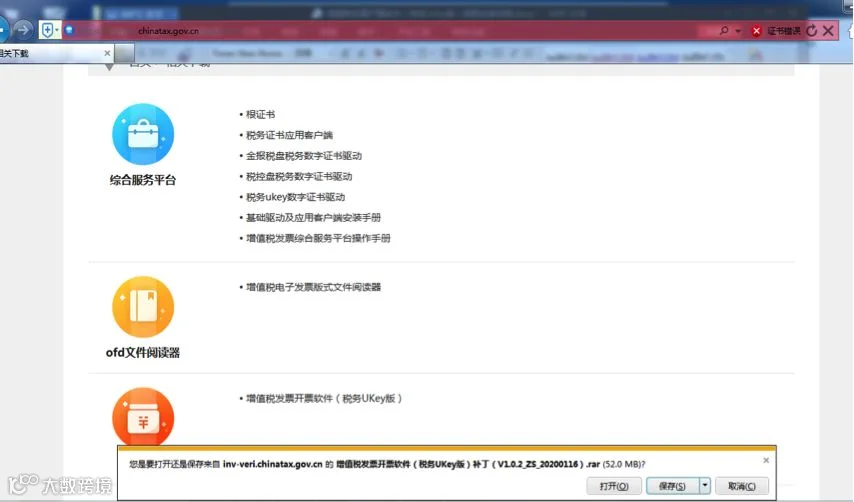This screenshot has width=854, height=502.
Task: Open the 税务ukey数字证书驱动 link
Action: pyautogui.click(x=295, y=197)
